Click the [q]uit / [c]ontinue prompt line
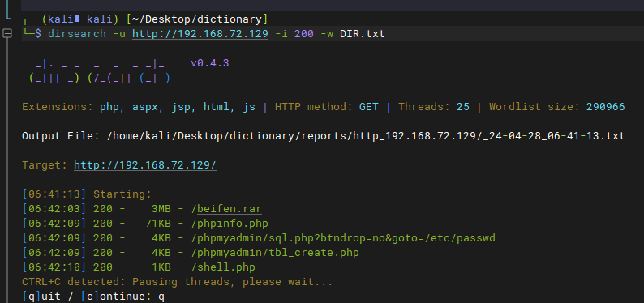Image resolution: width=644 pixels, height=303 pixels. click(93, 297)
